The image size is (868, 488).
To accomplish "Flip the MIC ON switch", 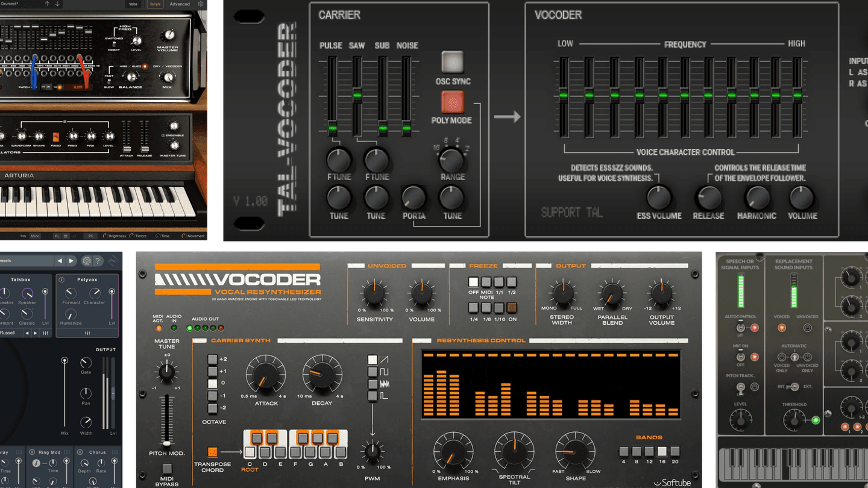I will 740,357.
